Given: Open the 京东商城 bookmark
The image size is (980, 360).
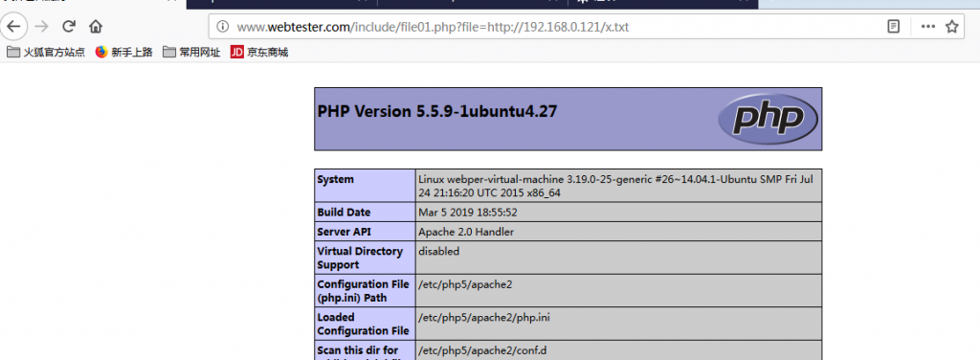Looking at the screenshot, I should [259, 53].
